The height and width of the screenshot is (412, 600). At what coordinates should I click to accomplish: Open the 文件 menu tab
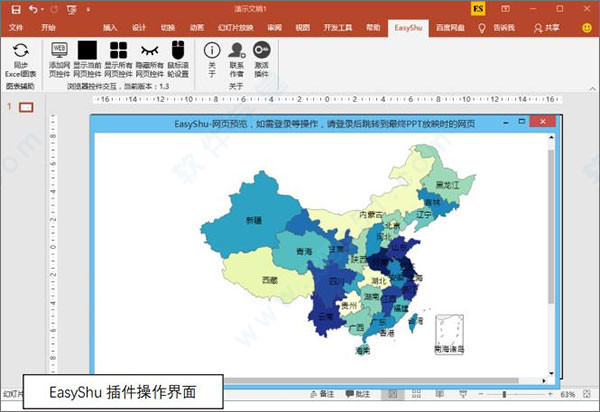pos(17,28)
